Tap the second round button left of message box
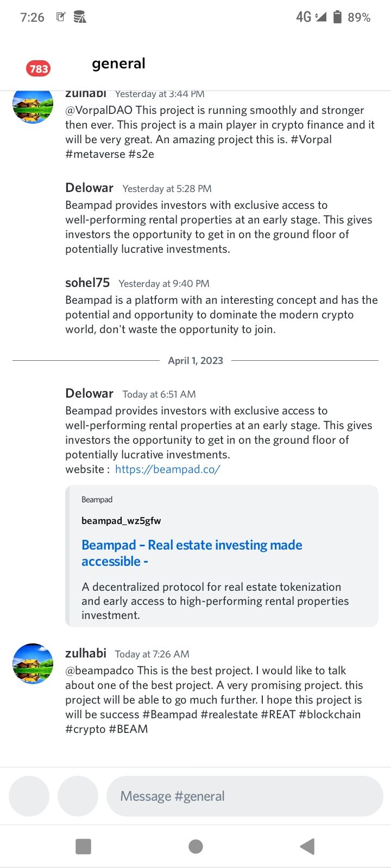 78,796
